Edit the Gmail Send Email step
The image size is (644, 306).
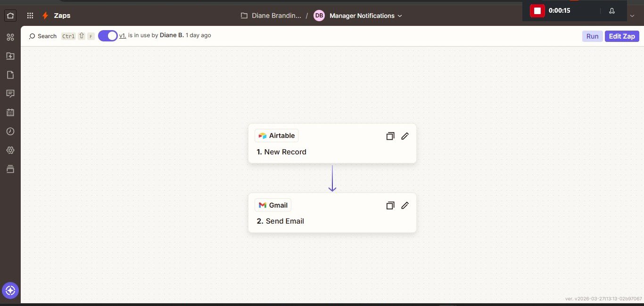405,205
